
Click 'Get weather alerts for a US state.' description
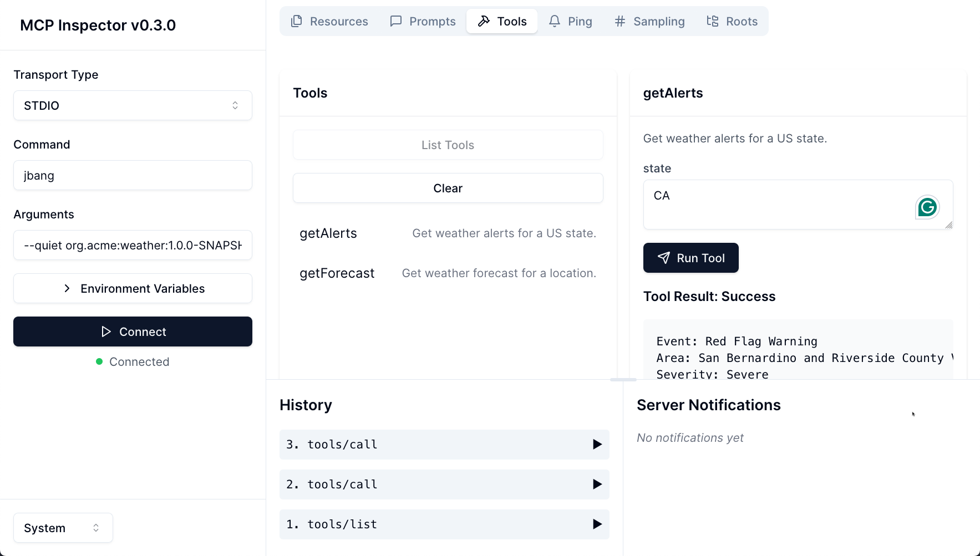(735, 139)
